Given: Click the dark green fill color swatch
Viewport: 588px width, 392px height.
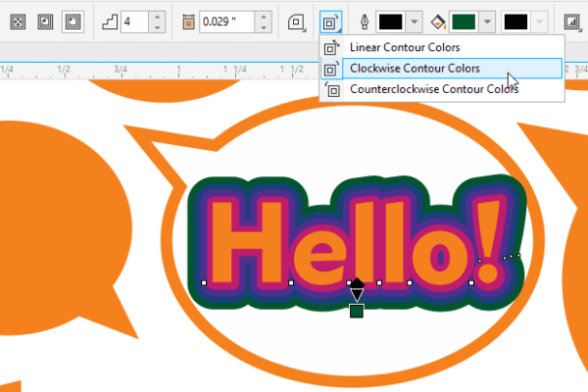Looking at the screenshot, I should pyautogui.click(x=465, y=20).
